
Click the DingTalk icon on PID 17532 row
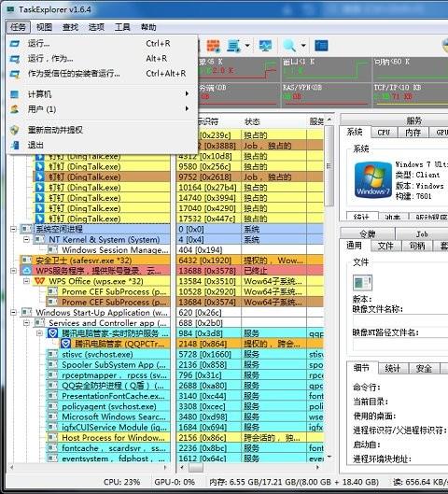[40, 219]
